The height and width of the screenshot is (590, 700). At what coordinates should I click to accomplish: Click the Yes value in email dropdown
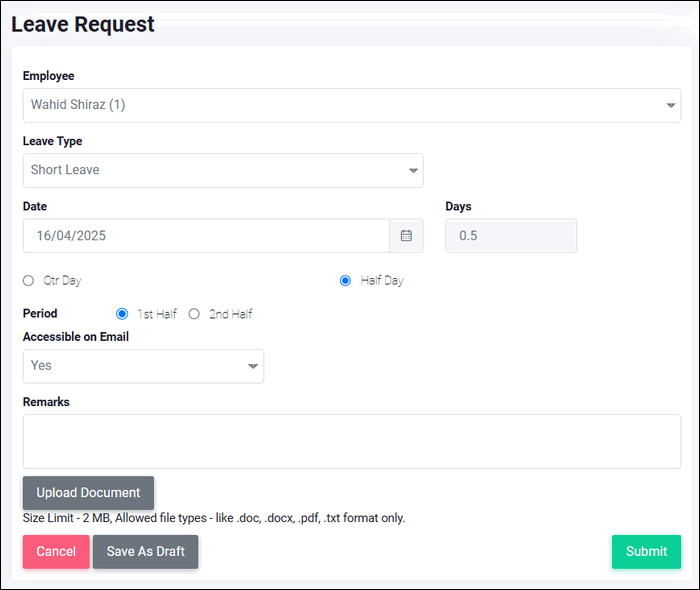click(41, 366)
